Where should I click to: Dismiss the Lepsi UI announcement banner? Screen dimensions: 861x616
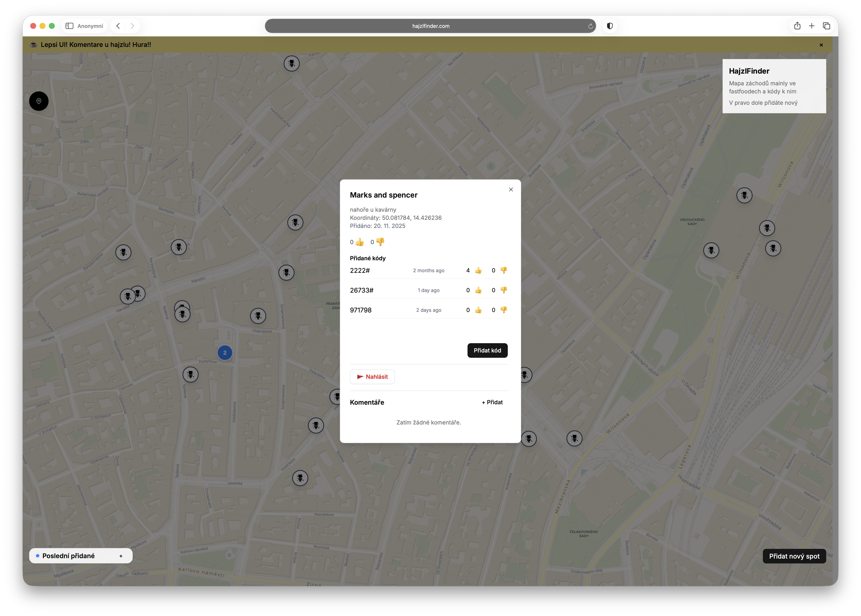[x=821, y=45]
